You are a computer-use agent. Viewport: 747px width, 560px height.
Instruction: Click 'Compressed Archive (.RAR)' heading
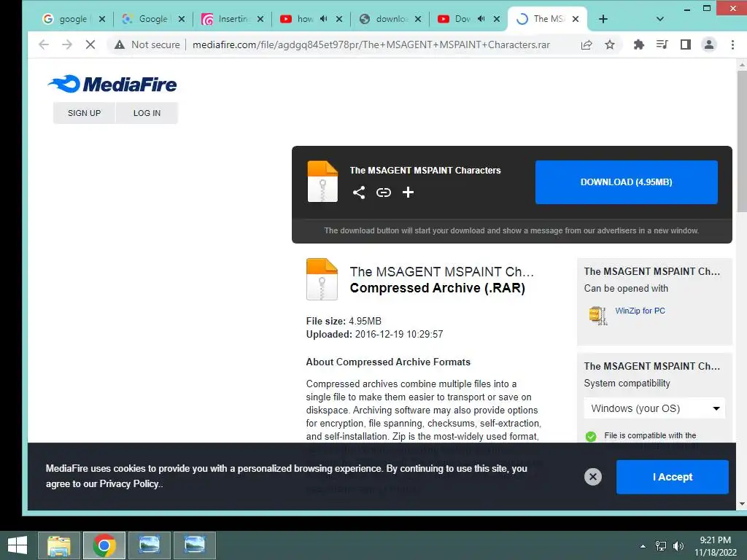click(x=438, y=288)
